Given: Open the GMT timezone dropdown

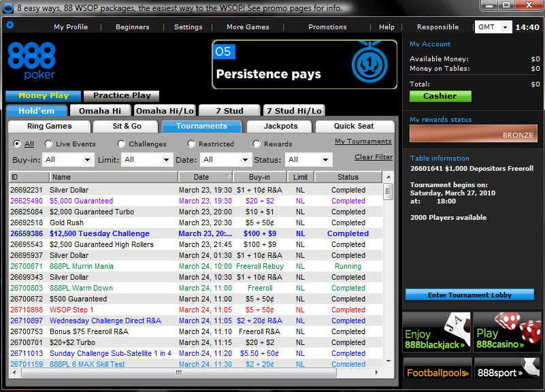Looking at the screenshot, I should tap(493, 27).
